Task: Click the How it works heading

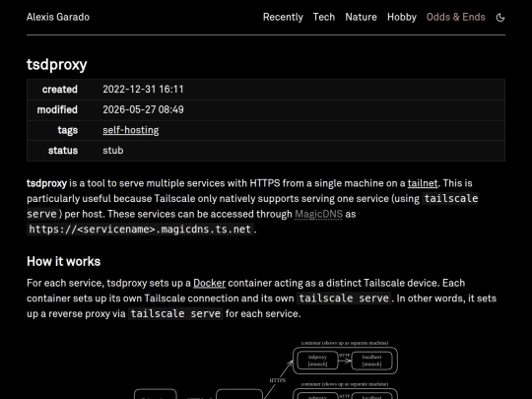Action: point(64,262)
